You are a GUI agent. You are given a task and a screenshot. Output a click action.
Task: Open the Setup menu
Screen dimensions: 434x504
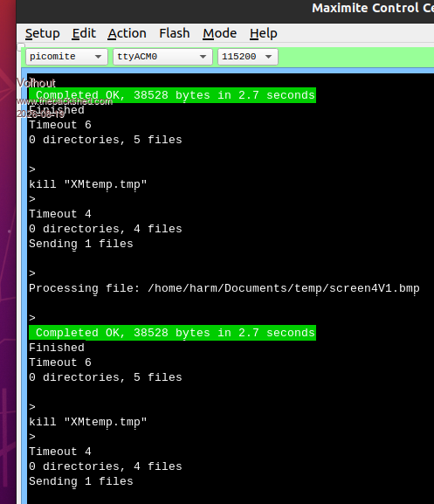coord(43,33)
